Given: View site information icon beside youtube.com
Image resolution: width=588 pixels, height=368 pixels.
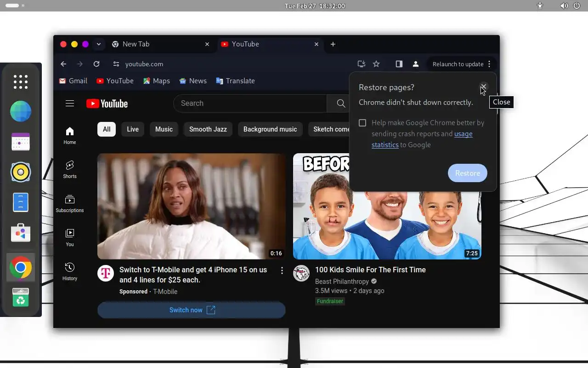Looking at the screenshot, I should (x=116, y=64).
